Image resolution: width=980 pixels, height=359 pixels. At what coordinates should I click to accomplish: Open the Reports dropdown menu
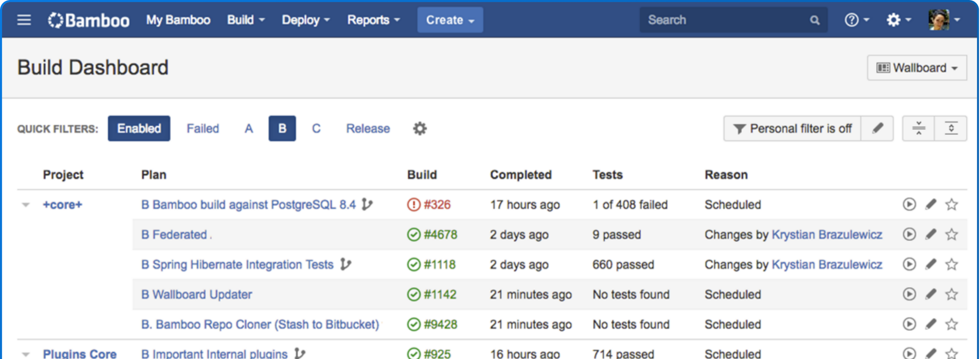point(374,20)
